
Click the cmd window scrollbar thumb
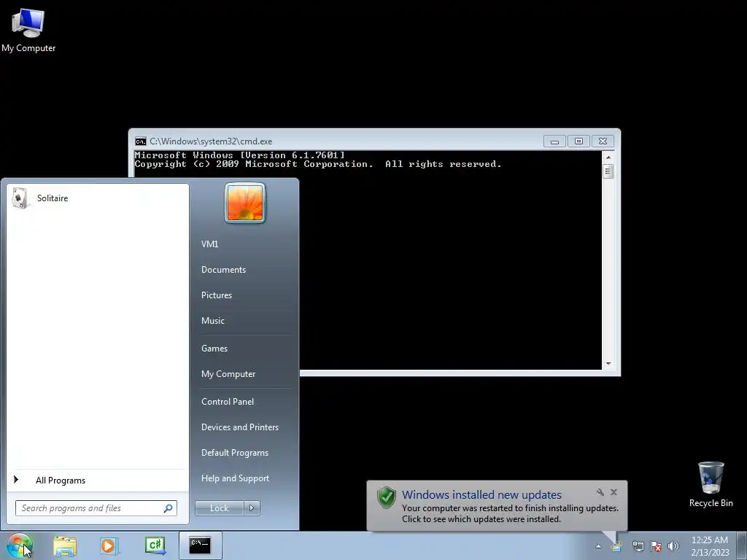click(x=608, y=171)
